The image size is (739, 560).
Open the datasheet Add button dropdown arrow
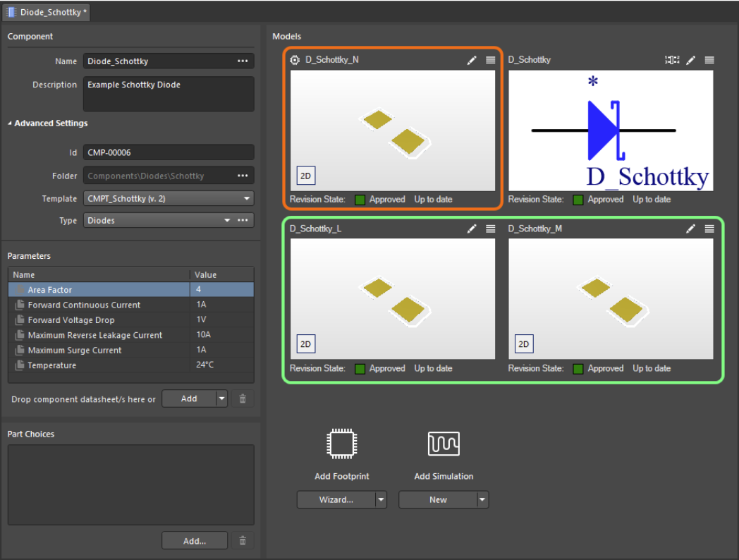click(x=221, y=398)
